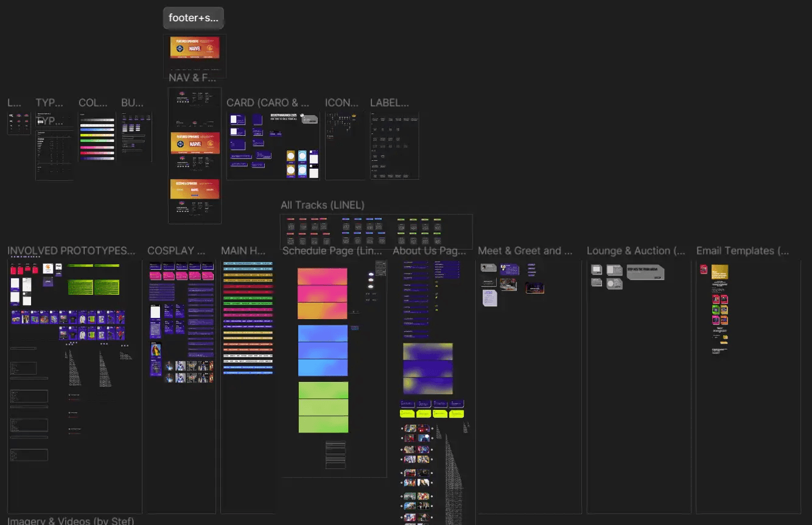Click the orange logo tile in INVOLVED PROTOTYPES
812x525 pixels.
47,268
